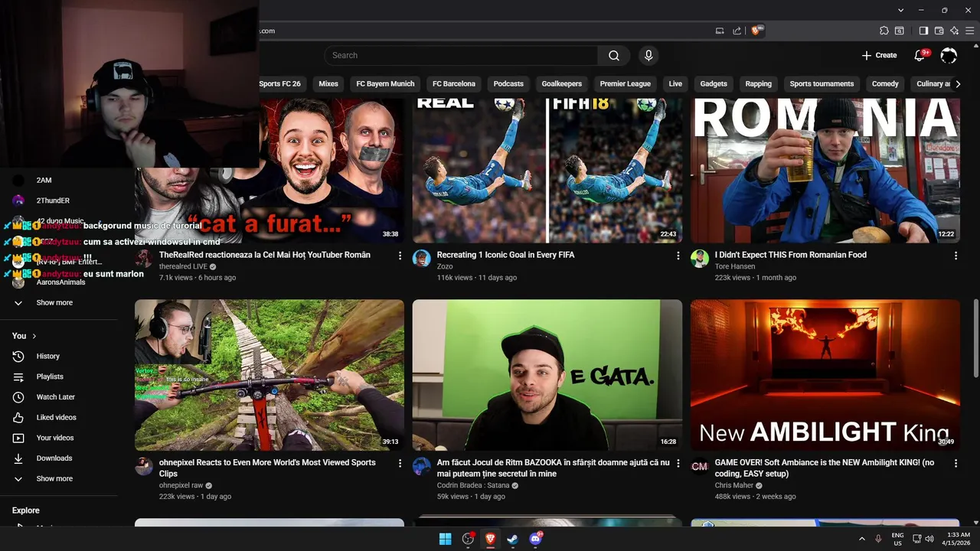Click the YouTube search input field
The height and width of the screenshot is (551, 980).
point(462,55)
